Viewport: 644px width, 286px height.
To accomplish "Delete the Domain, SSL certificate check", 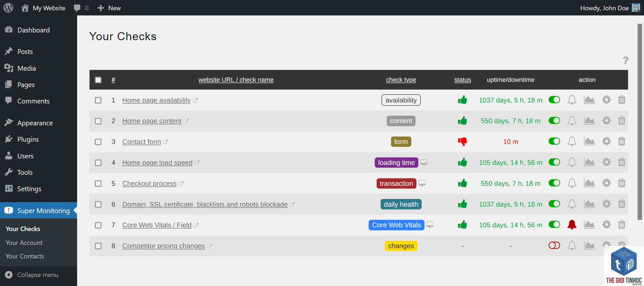I will coord(622,204).
